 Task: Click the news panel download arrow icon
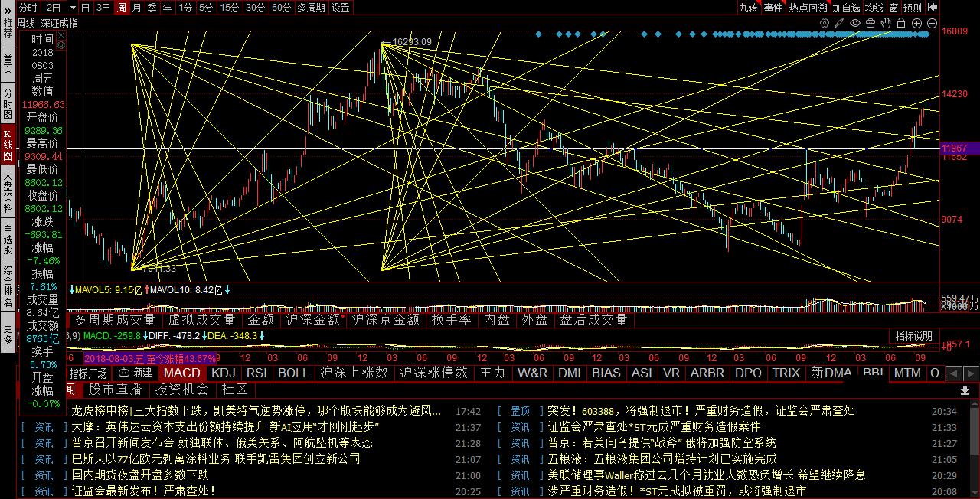pos(965,390)
